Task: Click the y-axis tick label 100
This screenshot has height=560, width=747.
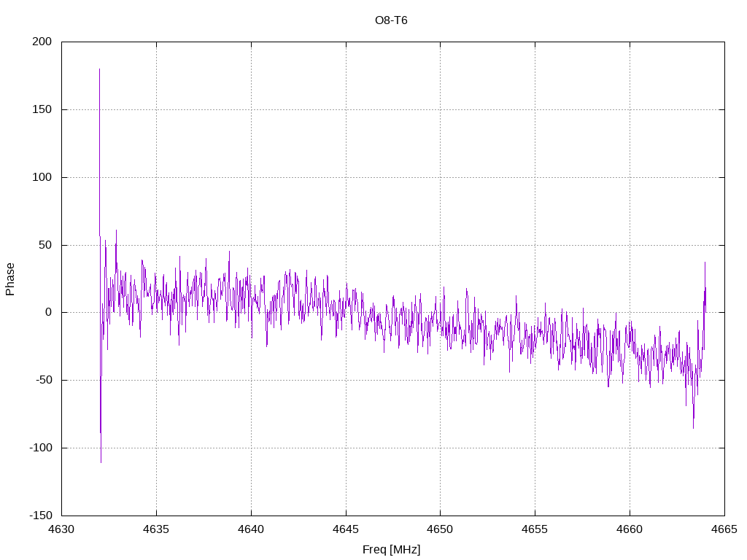Action: (42, 177)
